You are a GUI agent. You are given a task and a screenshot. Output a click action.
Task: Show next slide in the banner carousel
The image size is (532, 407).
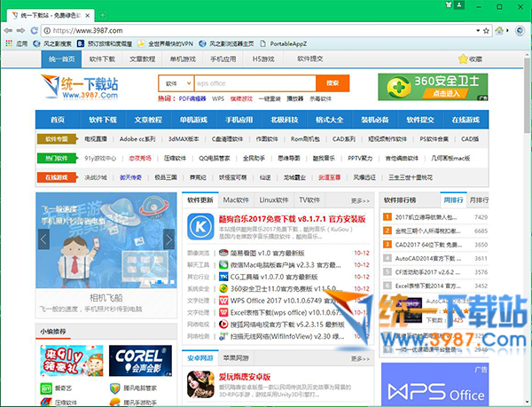pyautogui.click(x=168, y=239)
